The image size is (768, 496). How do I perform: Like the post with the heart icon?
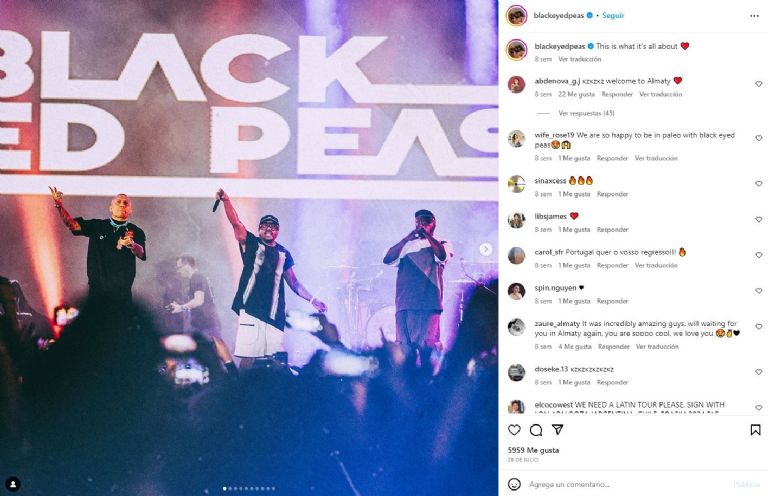pyautogui.click(x=514, y=430)
